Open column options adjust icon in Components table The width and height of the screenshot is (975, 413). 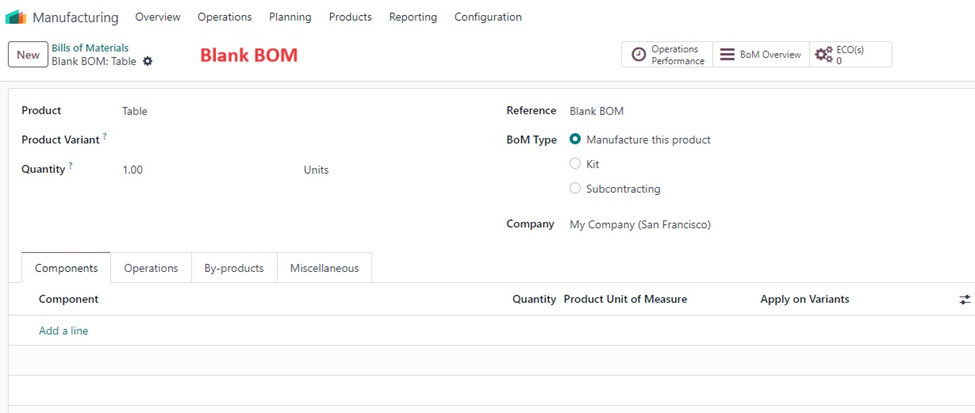964,300
